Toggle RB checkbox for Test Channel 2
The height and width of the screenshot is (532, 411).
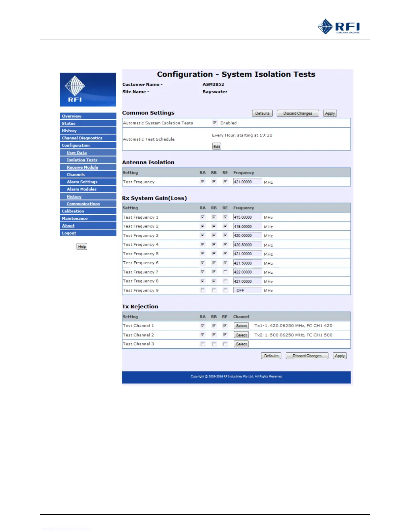pos(214,335)
